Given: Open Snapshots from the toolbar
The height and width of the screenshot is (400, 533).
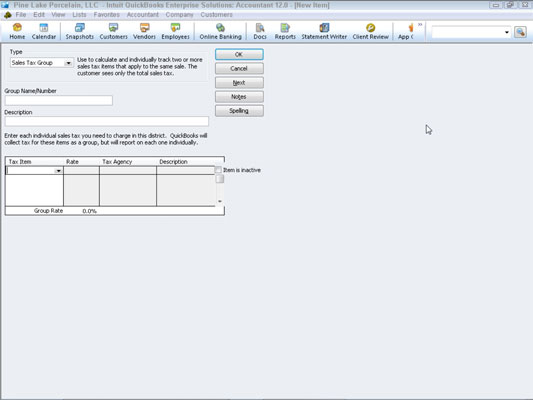Looking at the screenshot, I should tap(80, 31).
